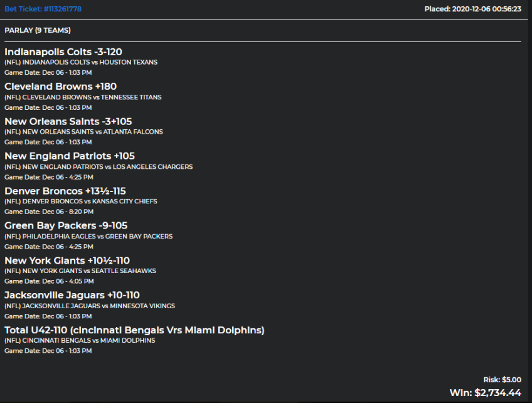Click the Cleveland Browns +180 pick
532x403 pixels.
click(60, 87)
